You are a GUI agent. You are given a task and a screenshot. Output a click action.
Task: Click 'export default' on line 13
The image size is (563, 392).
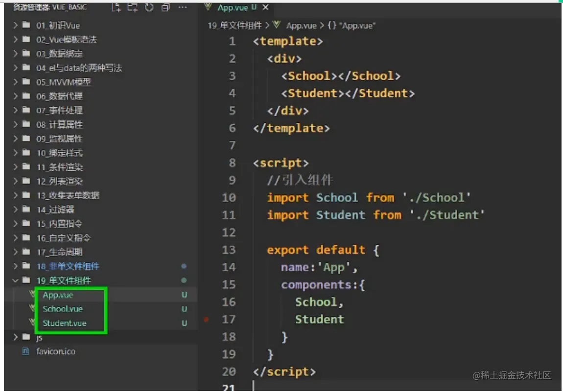click(x=316, y=250)
